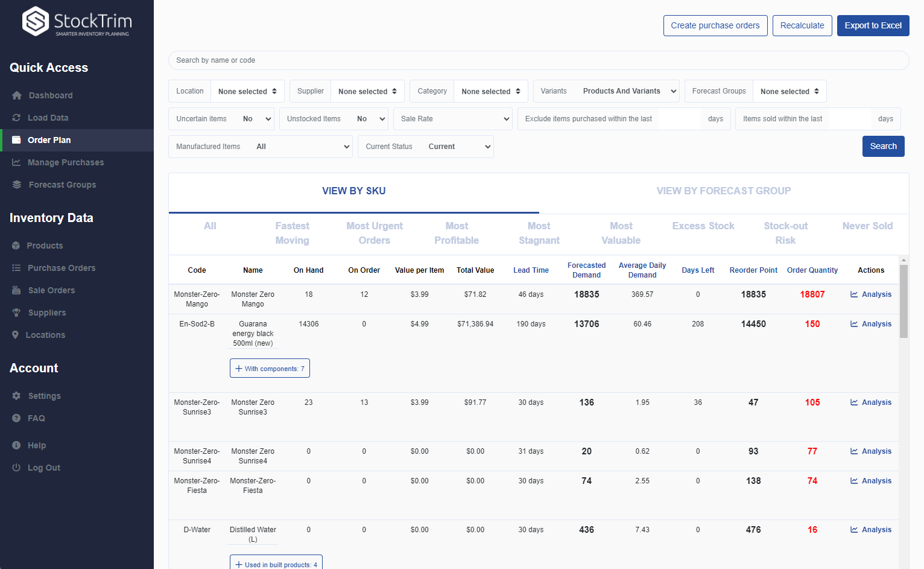Select the Never Sold tab
This screenshot has width=924, height=569.
click(867, 226)
